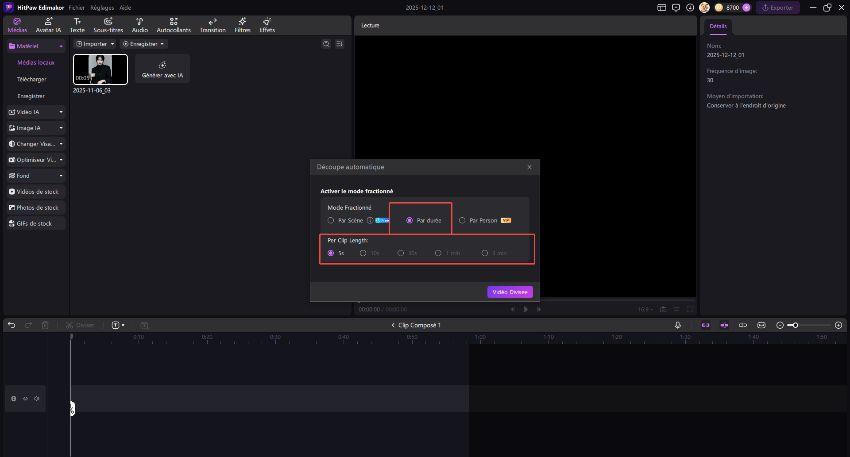Screen dimensions: 850x457
Task: Open the Effets panel
Action: 267,24
